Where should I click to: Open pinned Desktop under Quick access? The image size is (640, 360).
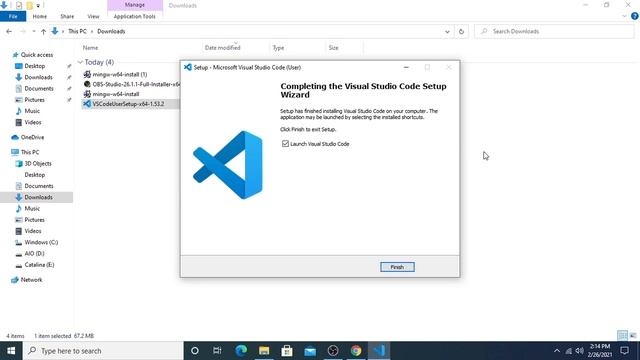35,66
